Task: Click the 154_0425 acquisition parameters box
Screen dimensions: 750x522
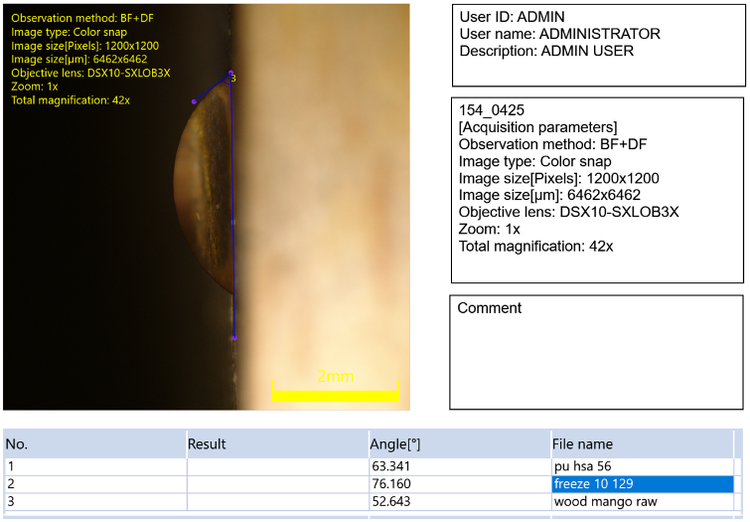Action: click(x=597, y=190)
